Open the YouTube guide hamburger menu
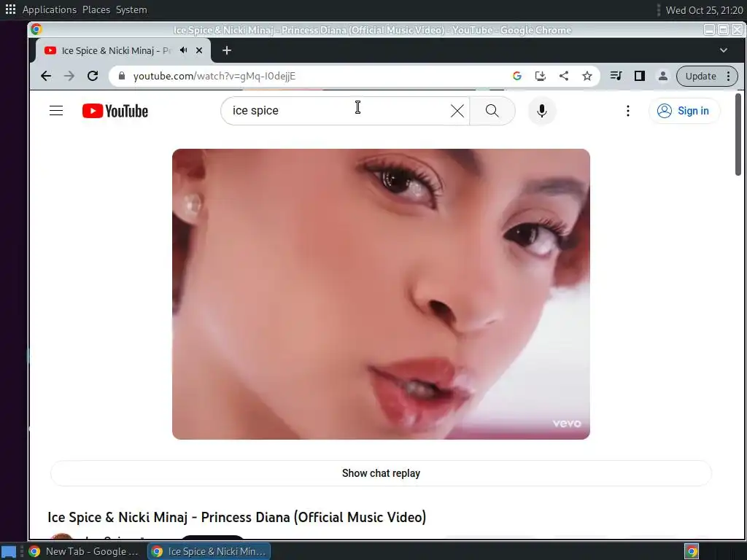This screenshot has height=560, width=747. [56, 111]
